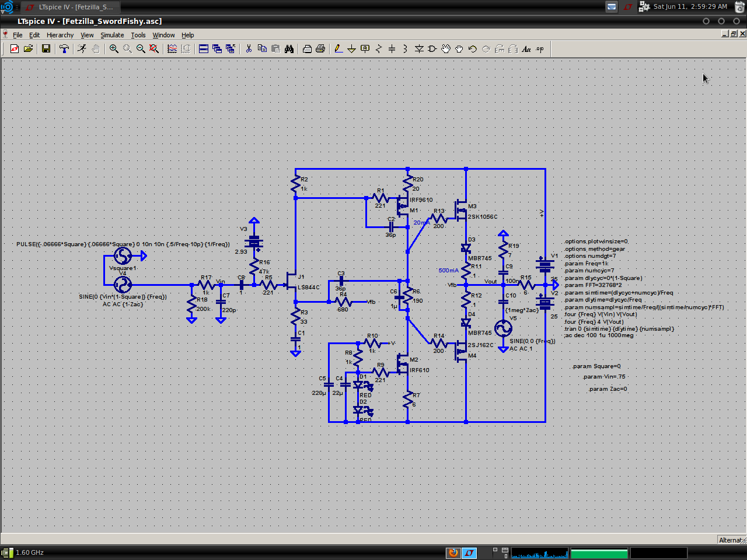This screenshot has height=560, width=747.
Task: Click the IRF9610 MOSFET label
Action: coord(421,200)
